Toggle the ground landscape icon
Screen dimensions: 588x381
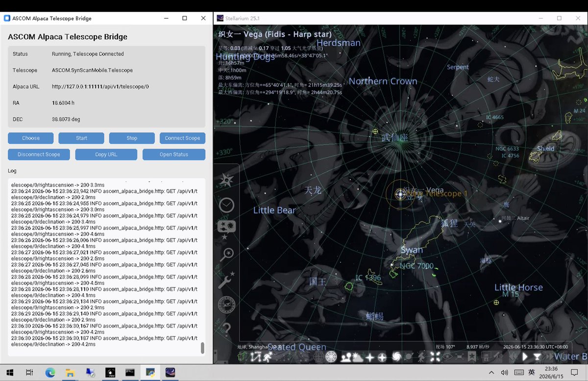pyautogui.click(x=345, y=356)
